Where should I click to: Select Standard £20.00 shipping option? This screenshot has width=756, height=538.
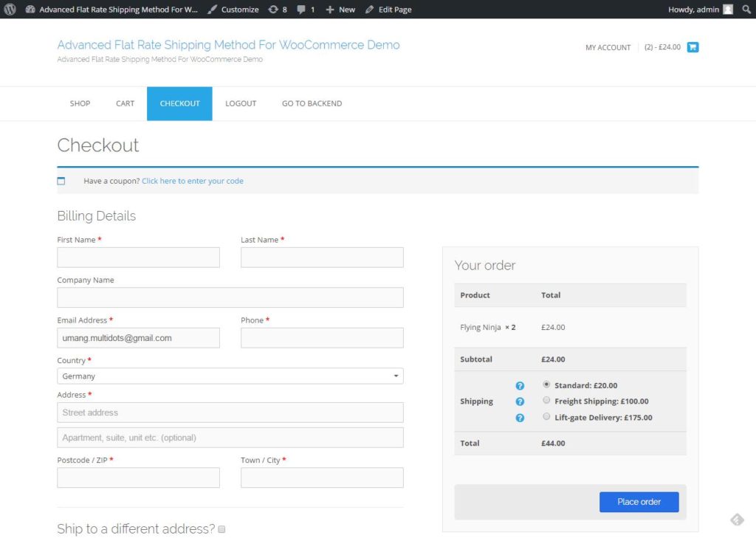click(x=546, y=384)
